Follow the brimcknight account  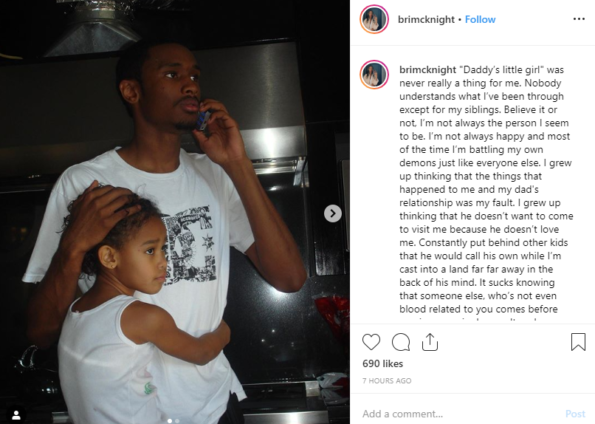coord(480,19)
